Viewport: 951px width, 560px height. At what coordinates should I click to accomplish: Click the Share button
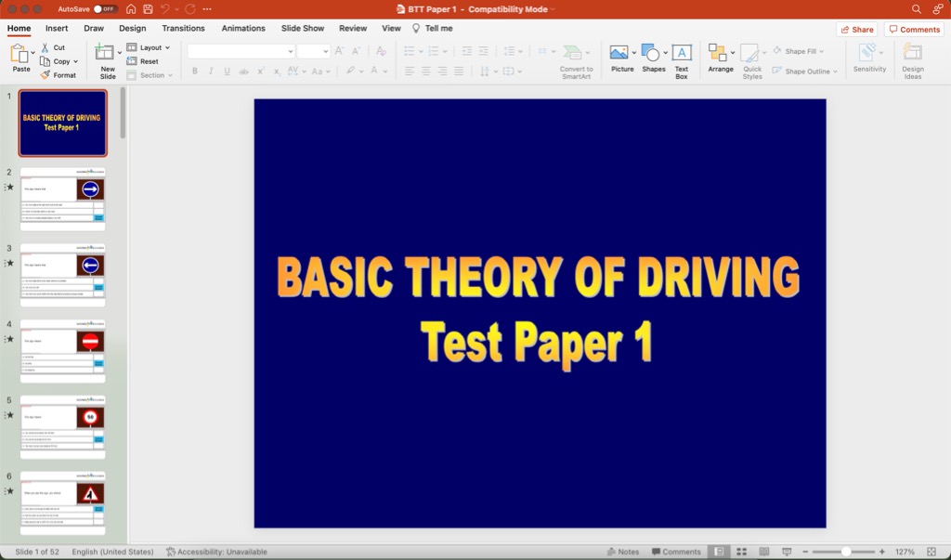855,29
